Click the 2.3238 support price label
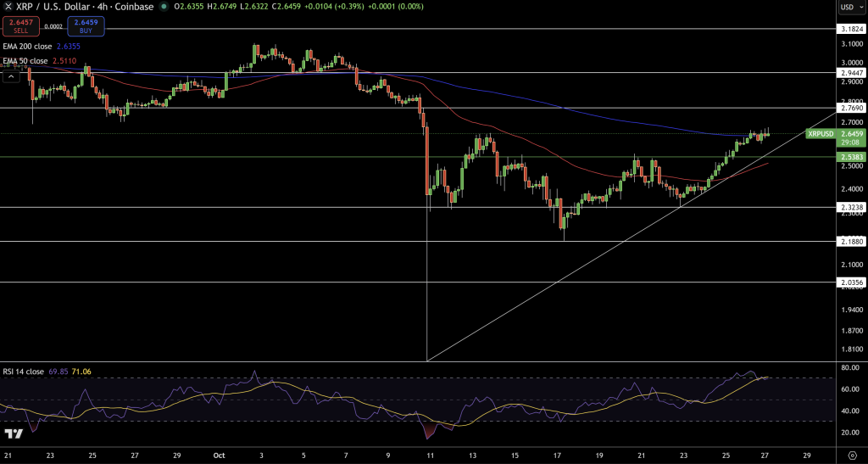Image resolution: width=868 pixels, height=464 pixels. pyautogui.click(x=850, y=207)
